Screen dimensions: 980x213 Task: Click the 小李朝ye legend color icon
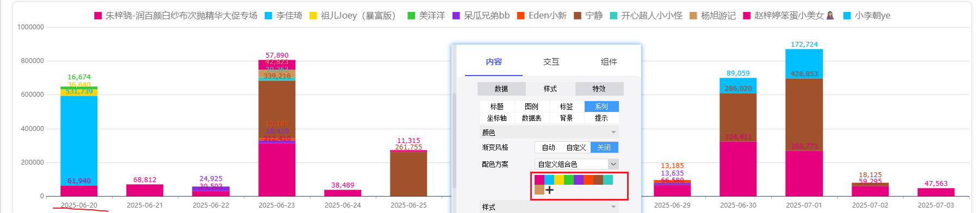847,16
